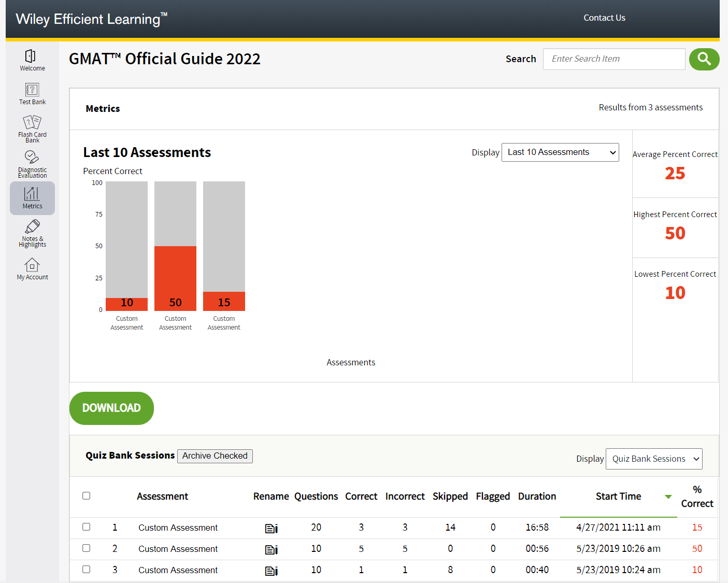Sort by the Start Time column header
Viewport: 728px width, 583px height.
tap(618, 496)
